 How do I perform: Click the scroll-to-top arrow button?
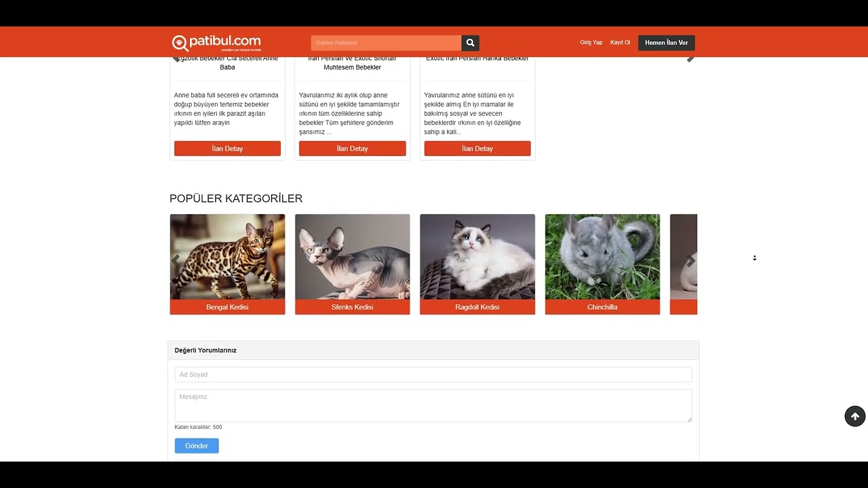pos(855,416)
